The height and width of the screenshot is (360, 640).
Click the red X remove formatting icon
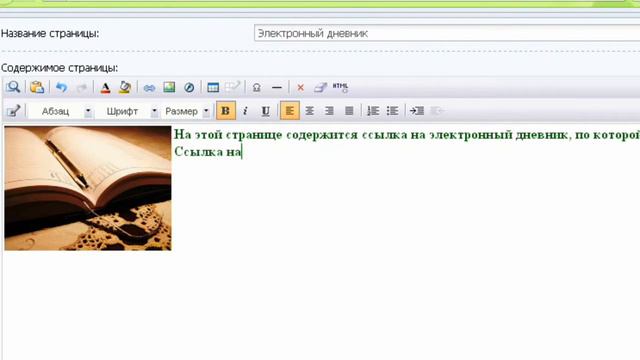pos(300,87)
